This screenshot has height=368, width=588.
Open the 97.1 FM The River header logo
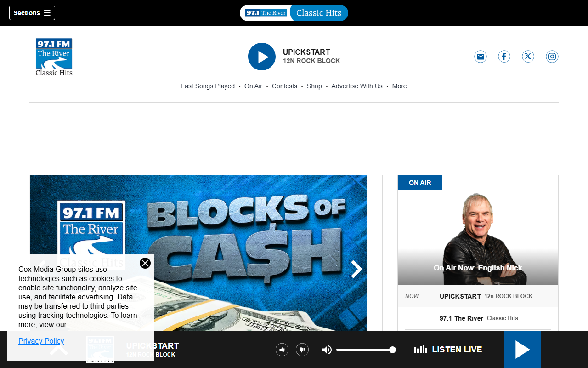54,57
